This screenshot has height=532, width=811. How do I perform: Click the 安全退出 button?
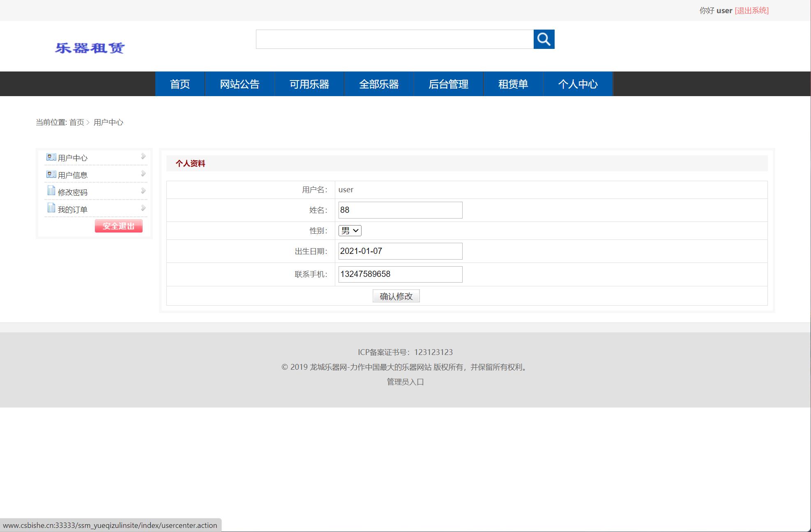[118, 226]
